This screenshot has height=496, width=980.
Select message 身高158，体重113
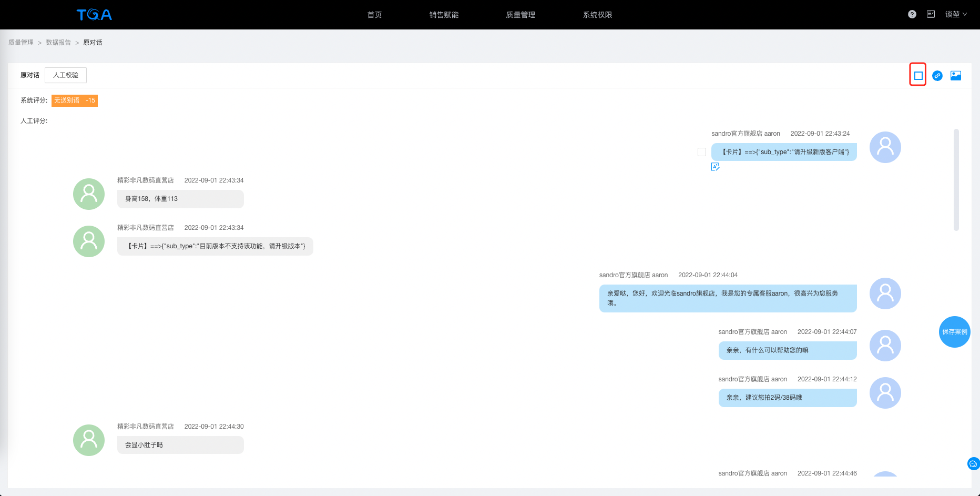tap(180, 199)
